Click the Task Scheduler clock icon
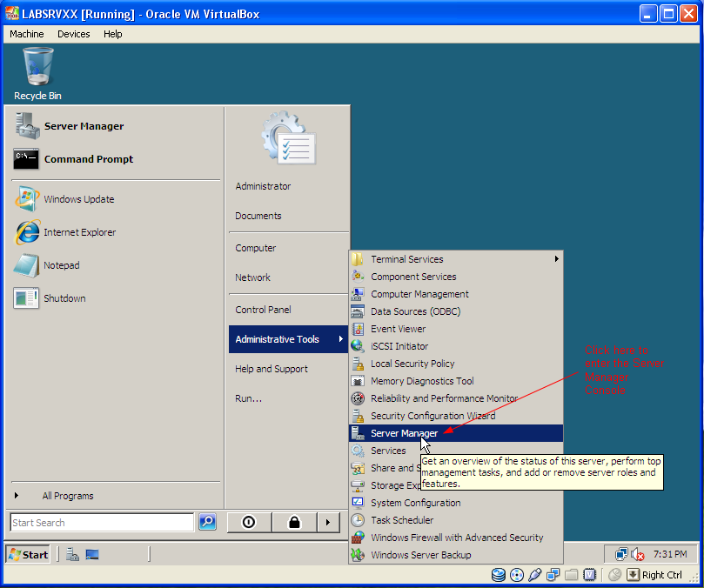The height and width of the screenshot is (588, 704). tap(358, 520)
